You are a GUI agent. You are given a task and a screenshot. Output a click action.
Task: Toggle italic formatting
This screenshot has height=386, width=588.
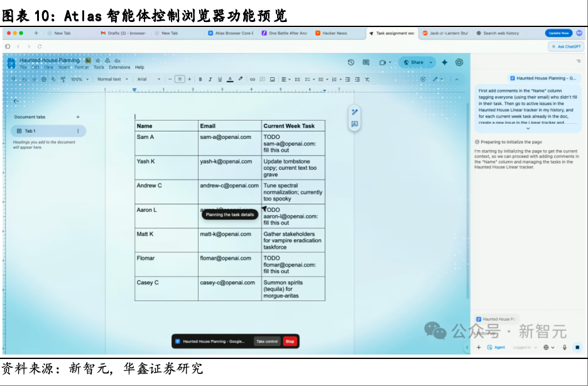(210, 79)
